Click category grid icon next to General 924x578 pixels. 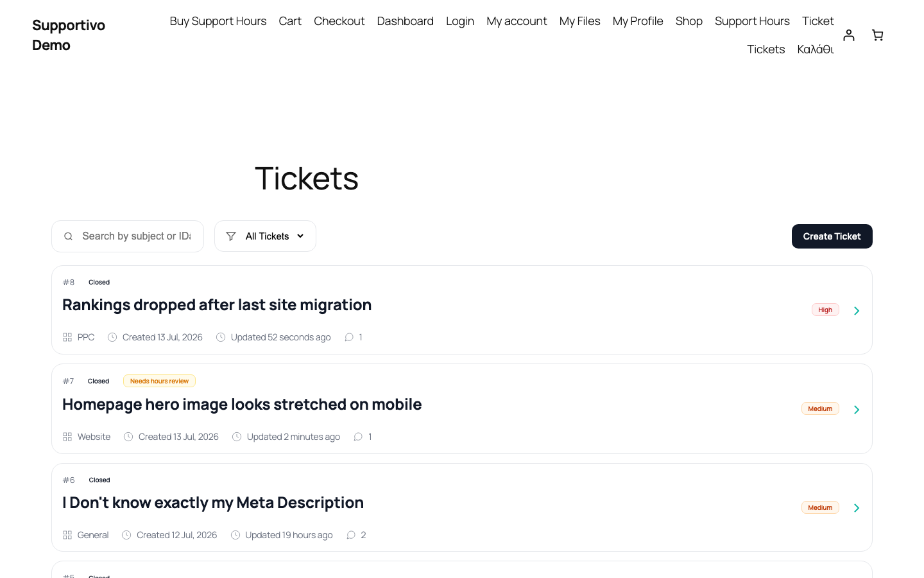point(67,535)
